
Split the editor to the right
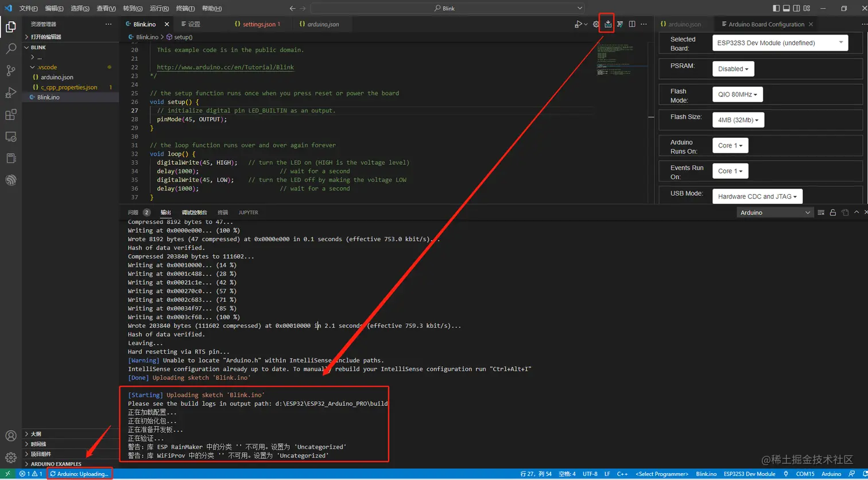pyautogui.click(x=632, y=24)
